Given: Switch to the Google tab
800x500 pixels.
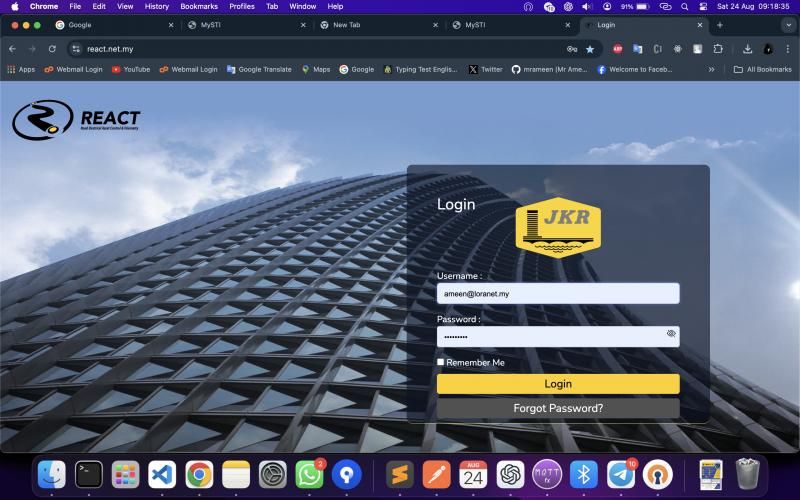Looking at the screenshot, I should 113,25.
